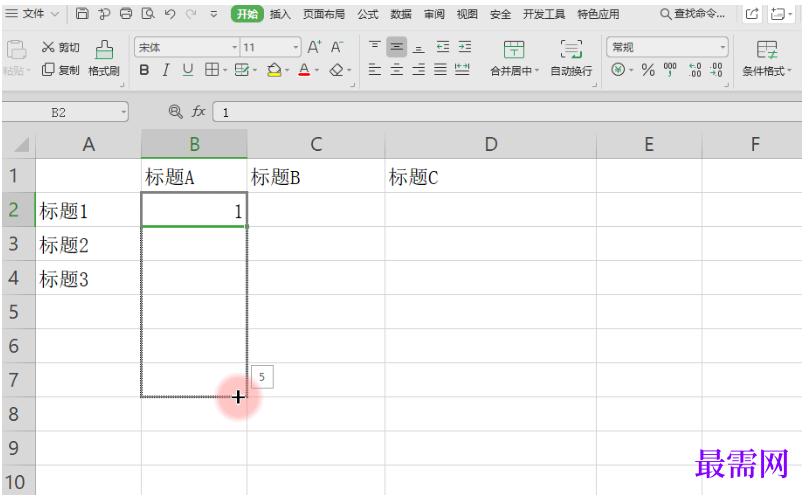Decrease decimal places icon
The height and width of the screenshot is (495, 807).
coord(716,69)
